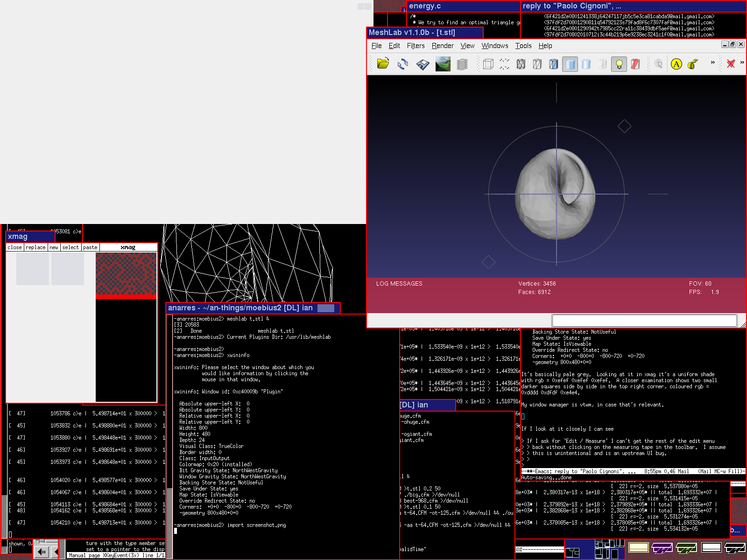Click the LOG MESSAGES label in MeshLab
The width and height of the screenshot is (747, 560).
tap(399, 284)
